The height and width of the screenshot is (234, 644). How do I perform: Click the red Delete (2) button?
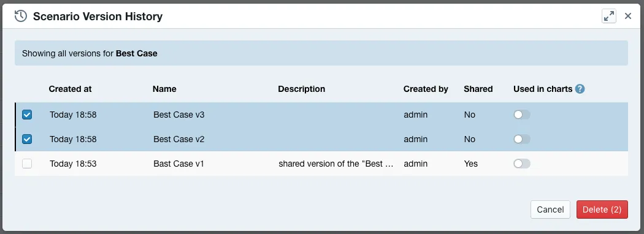point(602,209)
